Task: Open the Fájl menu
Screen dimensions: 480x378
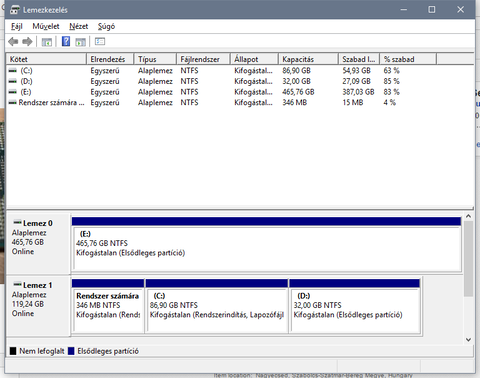Action: [17, 26]
